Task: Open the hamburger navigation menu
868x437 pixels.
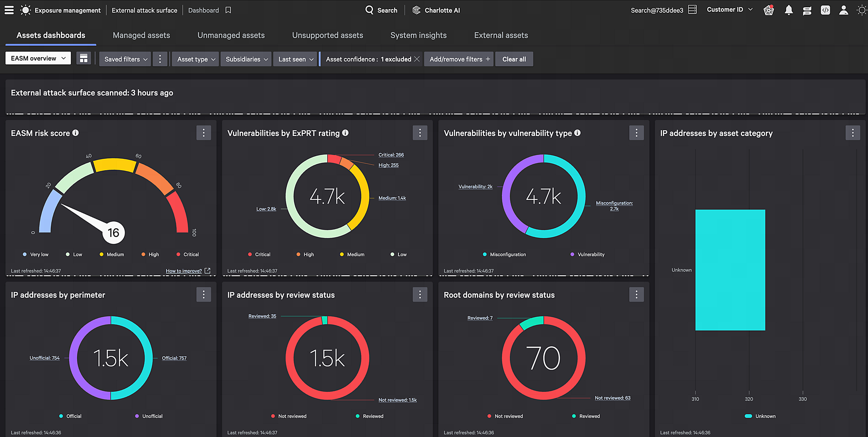Action: tap(9, 10)
